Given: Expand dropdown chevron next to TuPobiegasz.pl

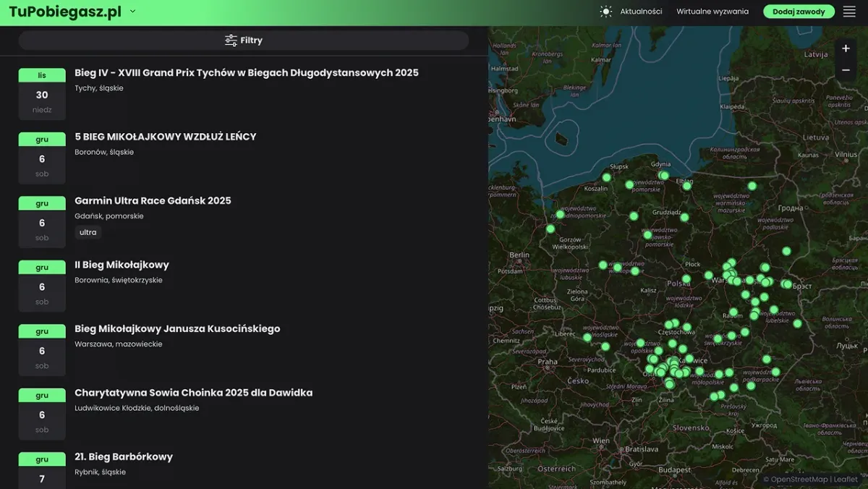Looking at the screenshot, I should click(x=132, y=12).
